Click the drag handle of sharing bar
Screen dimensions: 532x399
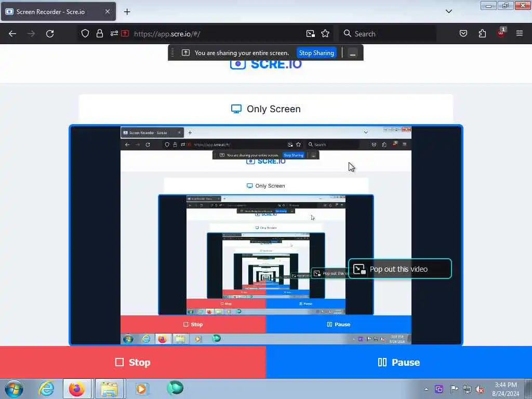pyautogui.click(x=172, y=53)
